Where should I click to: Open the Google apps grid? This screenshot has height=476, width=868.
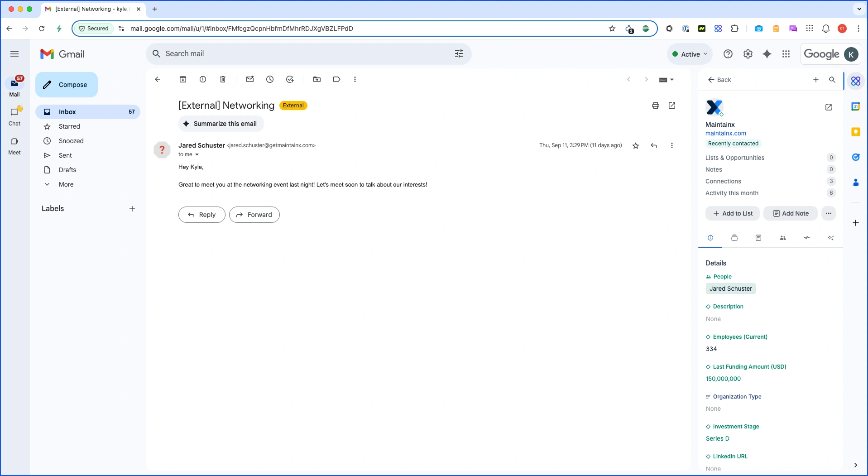(x=786, y=54)
